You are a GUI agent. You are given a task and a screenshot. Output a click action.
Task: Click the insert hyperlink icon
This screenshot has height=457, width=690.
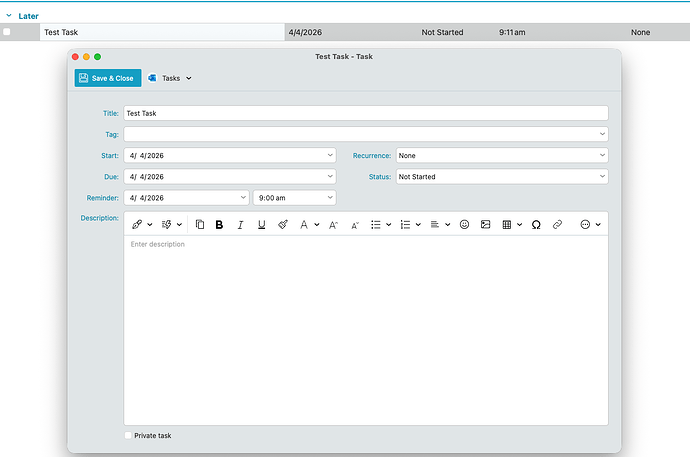coord(558,225)
